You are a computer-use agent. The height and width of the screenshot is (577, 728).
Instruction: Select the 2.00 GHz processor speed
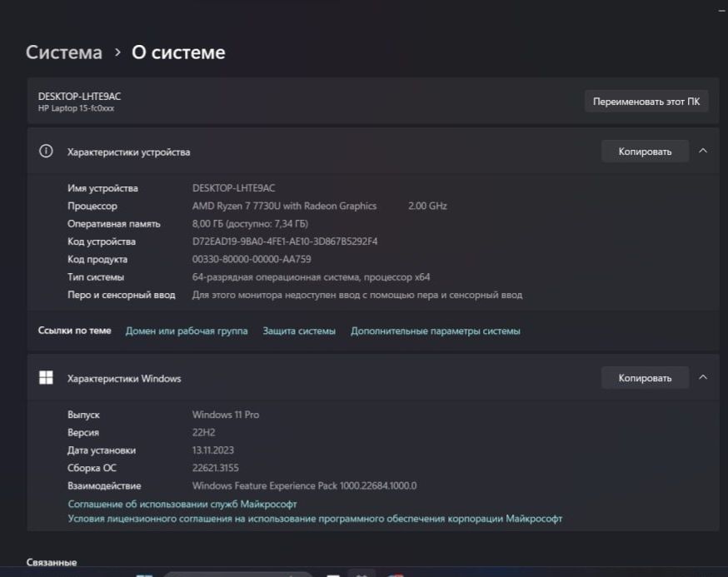(x=427, y=206)
